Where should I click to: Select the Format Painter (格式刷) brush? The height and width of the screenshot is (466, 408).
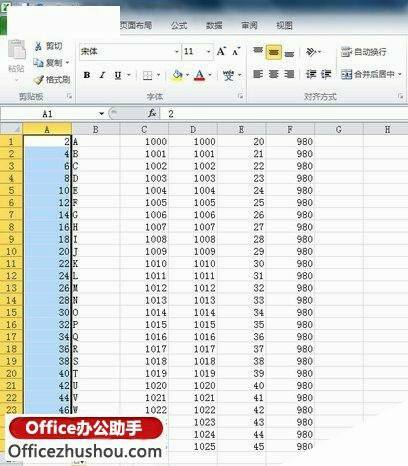39,80
